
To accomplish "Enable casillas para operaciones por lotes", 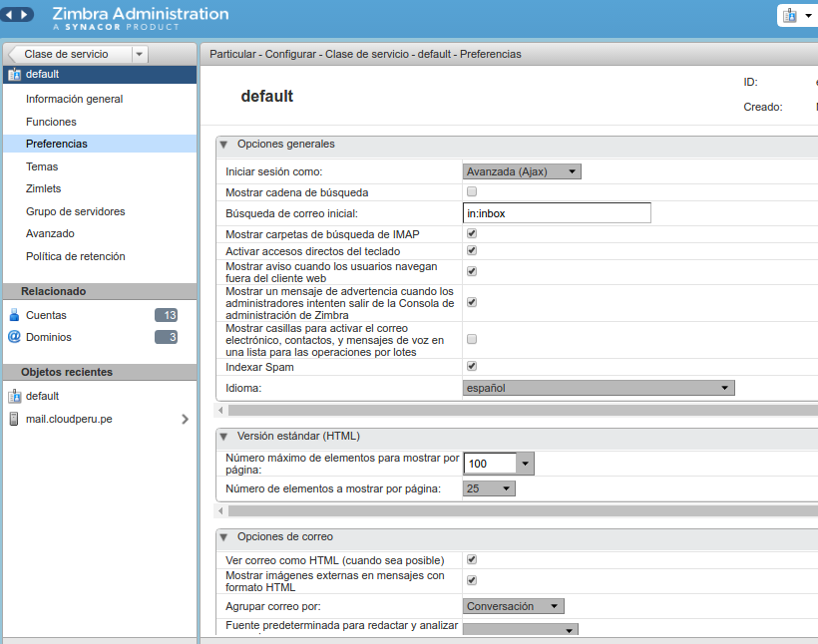I will (x=472, y=339).
